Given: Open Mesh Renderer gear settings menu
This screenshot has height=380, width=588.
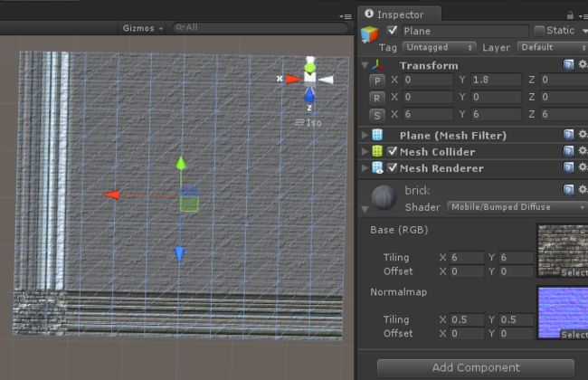Looking at the screenshot, I should click(583, 167).
